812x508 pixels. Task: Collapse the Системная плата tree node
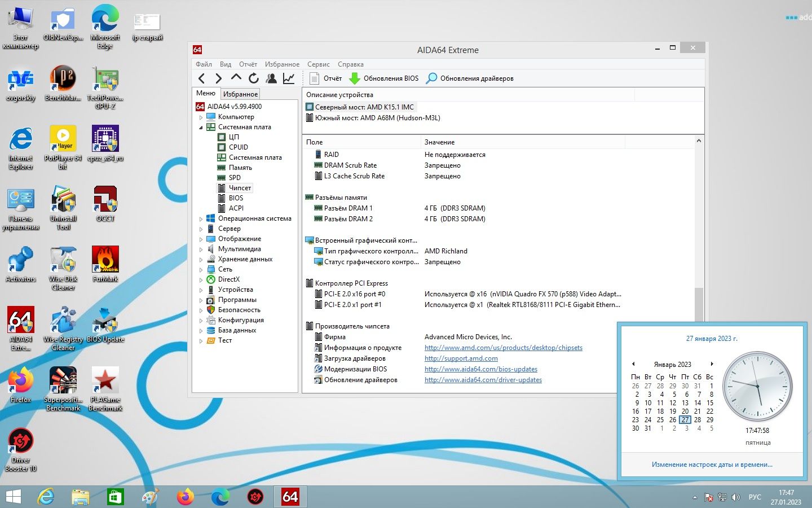tap(201, 128)
